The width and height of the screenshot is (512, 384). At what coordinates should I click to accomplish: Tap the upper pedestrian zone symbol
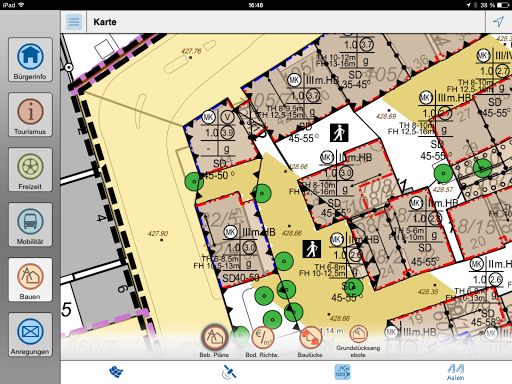pos(339,133)
